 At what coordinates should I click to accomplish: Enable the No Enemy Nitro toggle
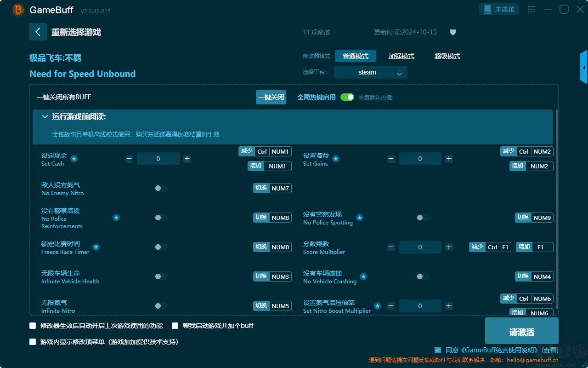coord(161,188)
